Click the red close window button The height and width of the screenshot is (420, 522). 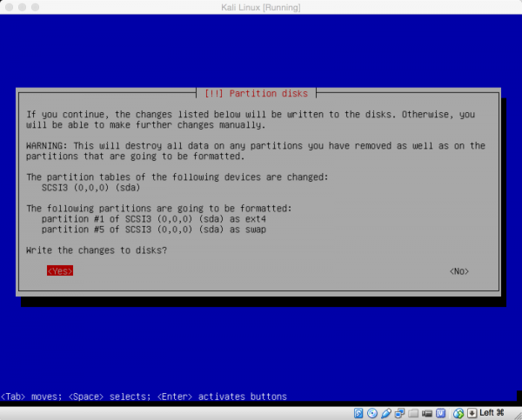10,7
